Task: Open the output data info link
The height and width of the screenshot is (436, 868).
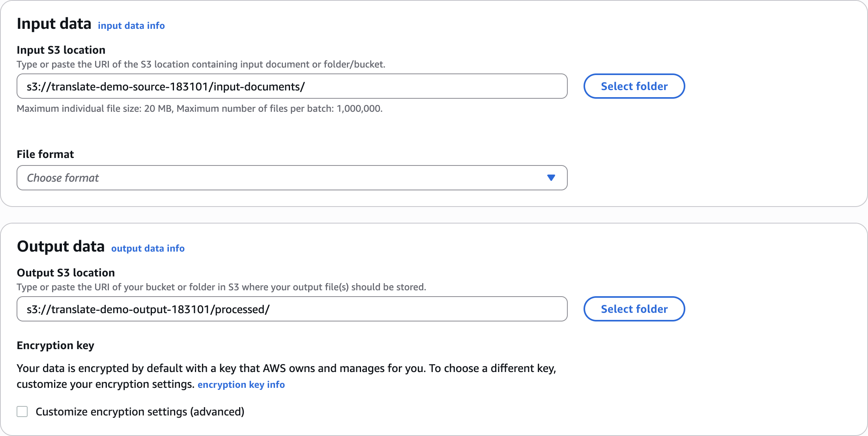Action: click(148, 248)
